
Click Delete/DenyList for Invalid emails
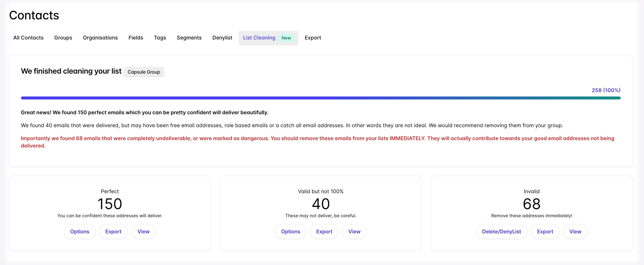[x=501, y=232]
